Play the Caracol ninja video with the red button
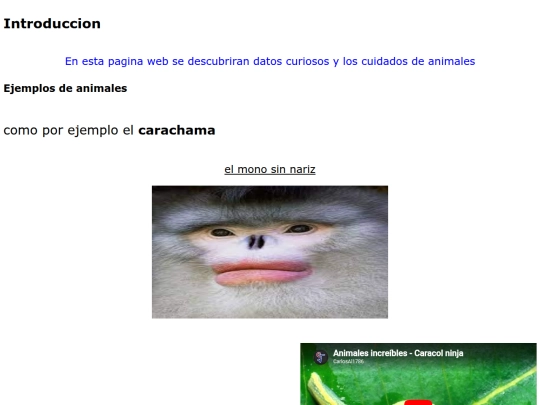Viewport: 540px width, 405px height. click(418, 403)
